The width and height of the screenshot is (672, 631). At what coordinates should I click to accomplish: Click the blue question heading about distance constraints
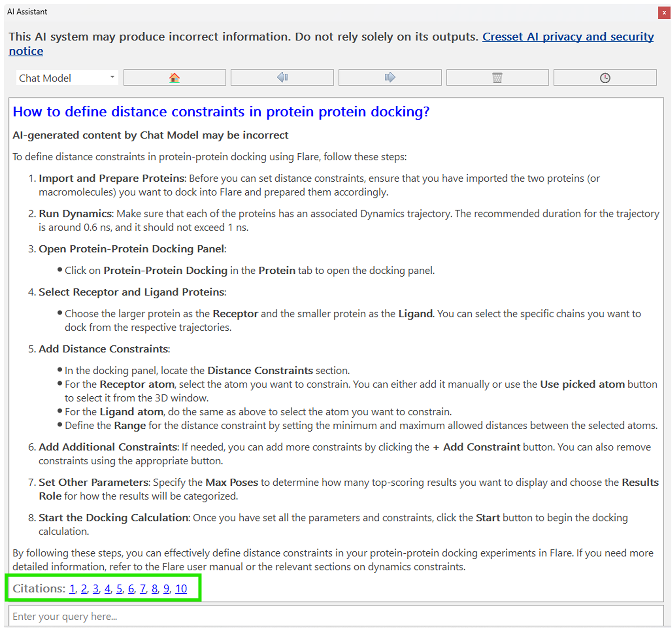tap(221, 112)
